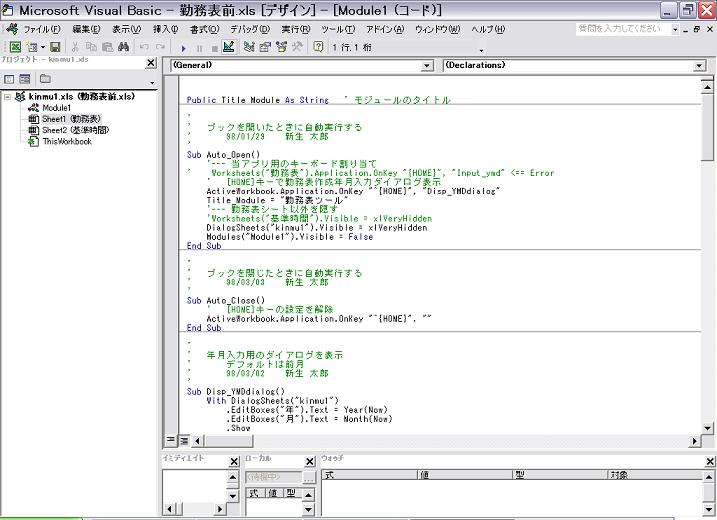This screenshot has width=717, height=520.
Task: Switch to Microsoft Excel view icon
Action: point(15,47)
